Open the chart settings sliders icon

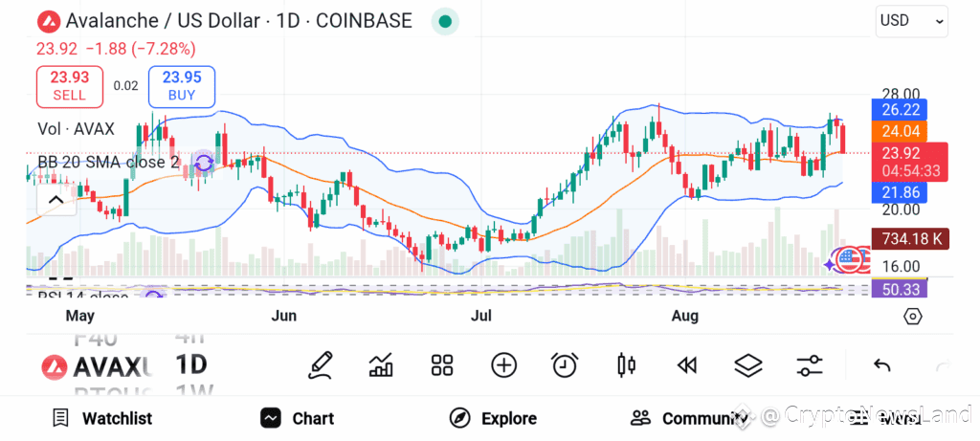(x=810, y=365)
